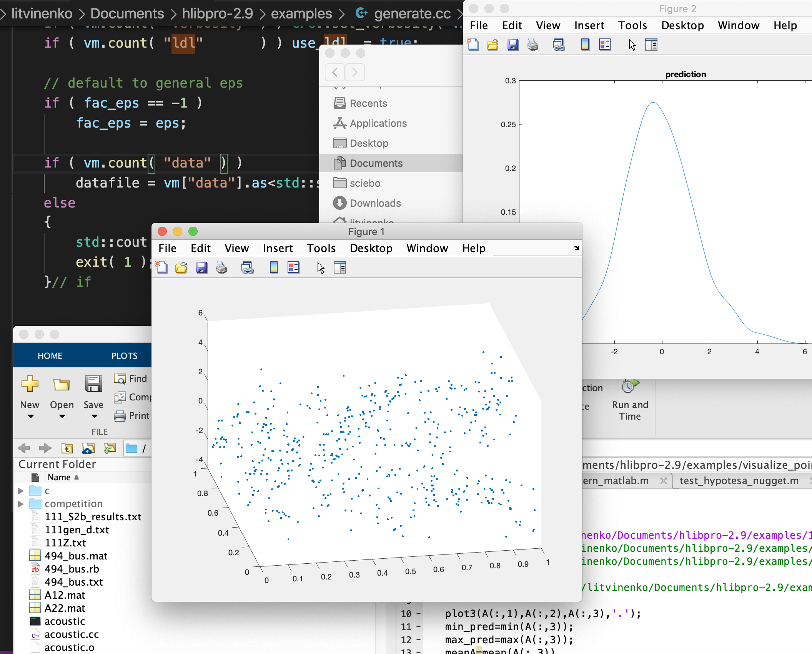Sort files by clicking the Name column header
This screenshot has height=654, width=812.
(x=60, y=477)
